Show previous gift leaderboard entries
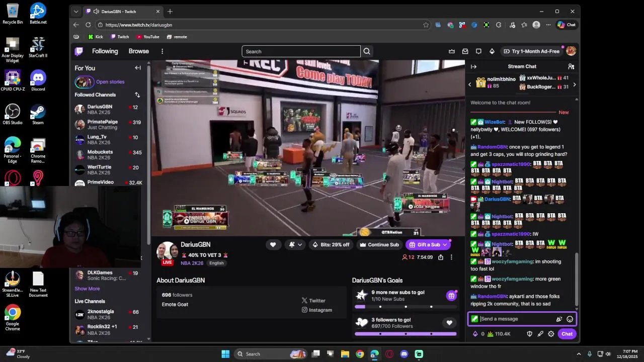The image size is (644, 362). click(469, 84)
